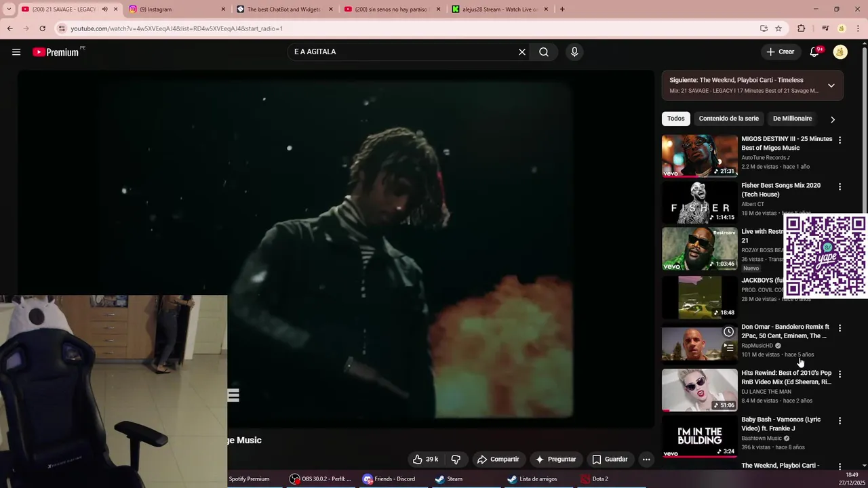This screenshot has height=488, width=868.
Task: Start voice search with the microphone
Action: click(x=574, y=52)
